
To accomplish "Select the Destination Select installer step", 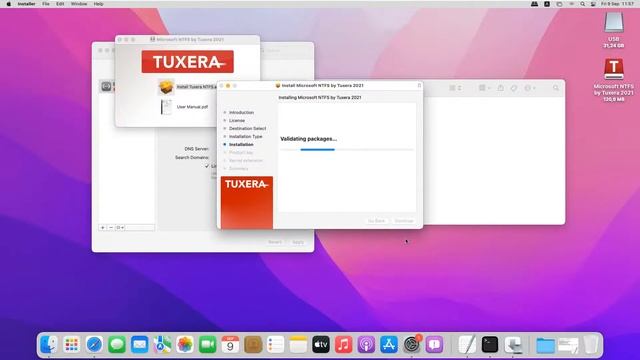I will tap(247, 128).
